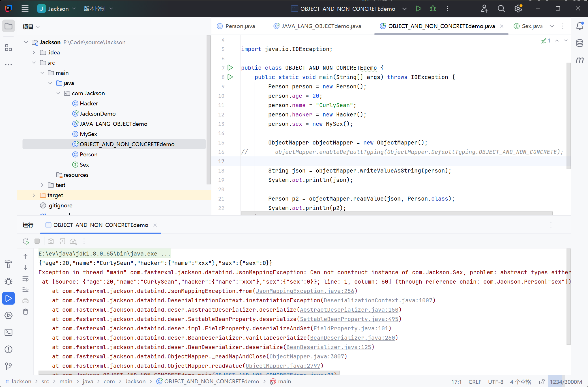Image resolution: width=588 pixels, height=387 pixels.
Task: Open ObjectMapper.java:3807 link
Action: coord(307,356)
